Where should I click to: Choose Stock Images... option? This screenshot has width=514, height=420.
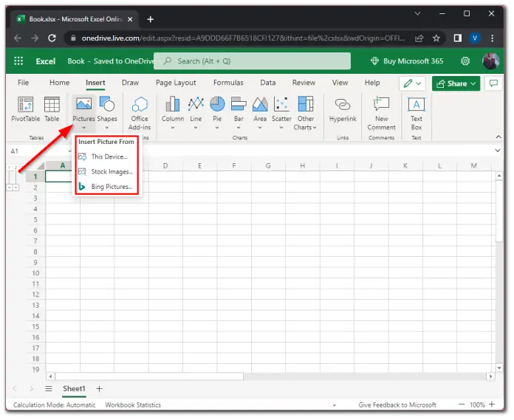pyautogui.click(x=107, y=172)
